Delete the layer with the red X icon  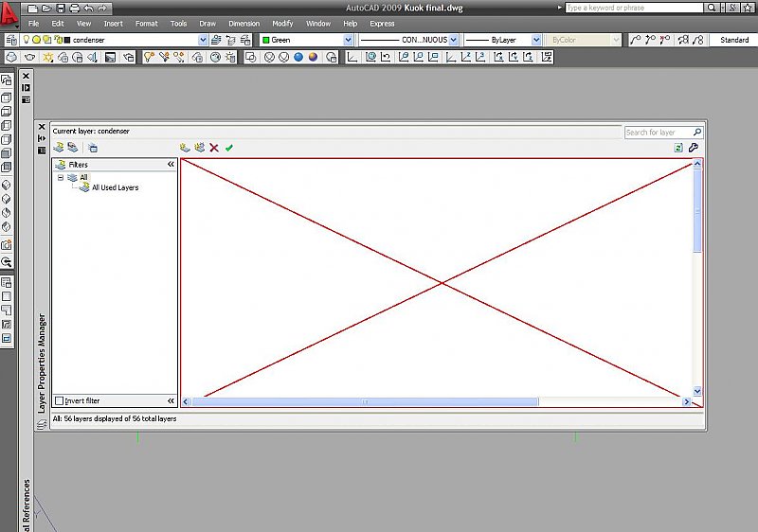214,148
